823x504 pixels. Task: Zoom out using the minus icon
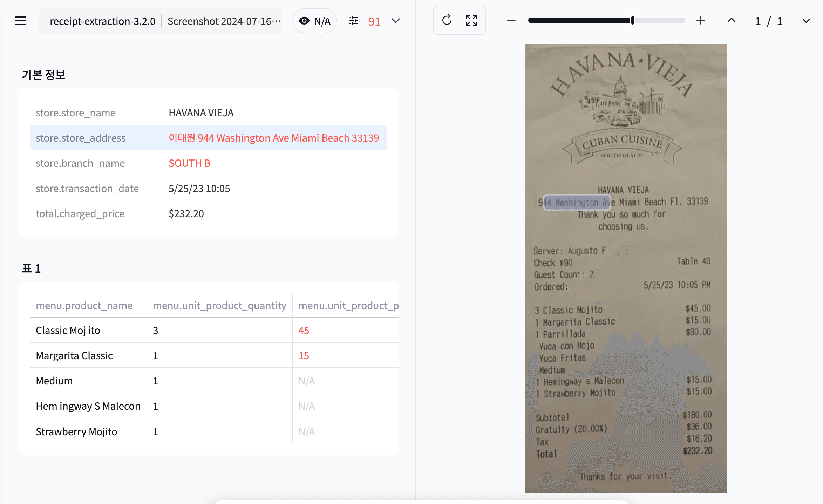coord(511,20)
